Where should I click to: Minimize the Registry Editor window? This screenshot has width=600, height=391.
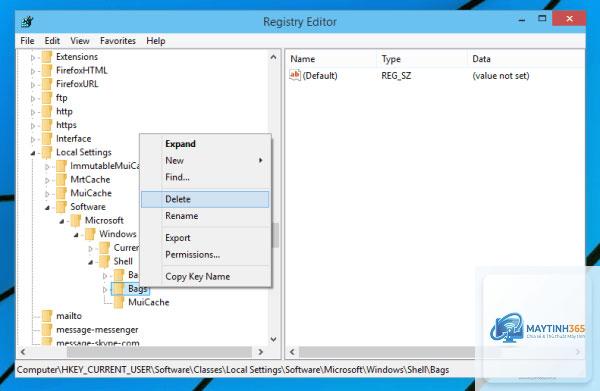point(522,19)
